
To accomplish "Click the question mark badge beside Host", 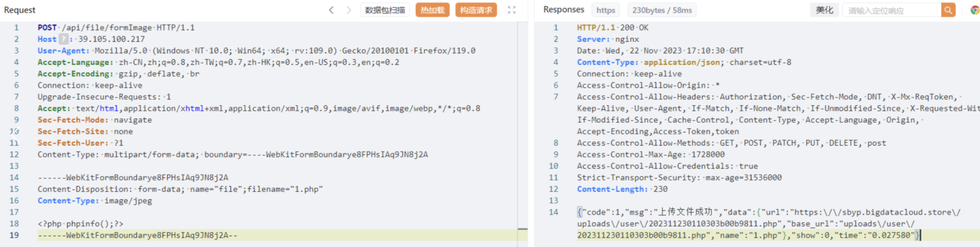I will coord(63,39).
